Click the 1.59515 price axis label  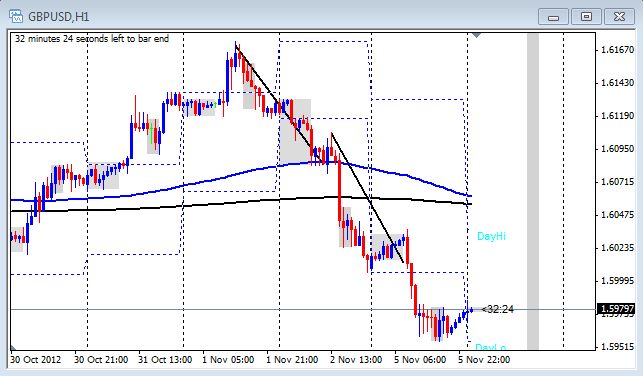click(617, 347)
